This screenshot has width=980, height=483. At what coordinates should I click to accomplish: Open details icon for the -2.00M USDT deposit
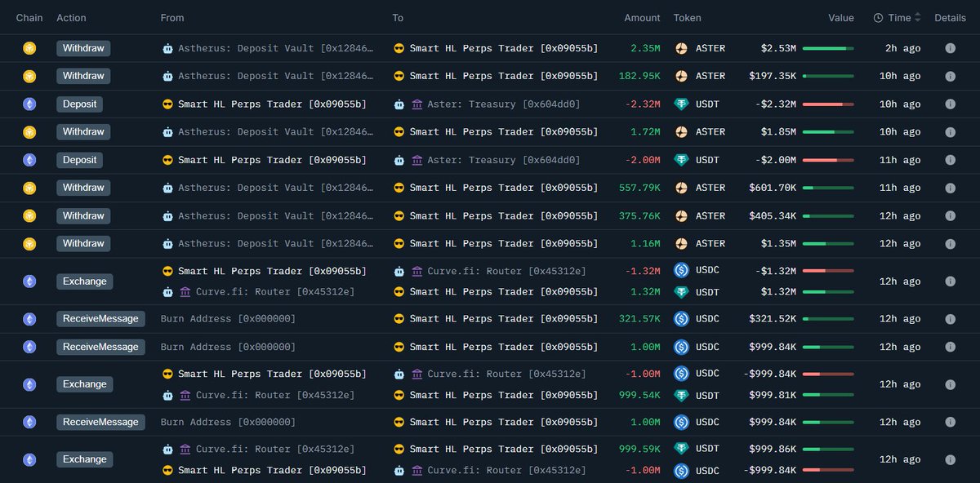(x=950, y=160)
